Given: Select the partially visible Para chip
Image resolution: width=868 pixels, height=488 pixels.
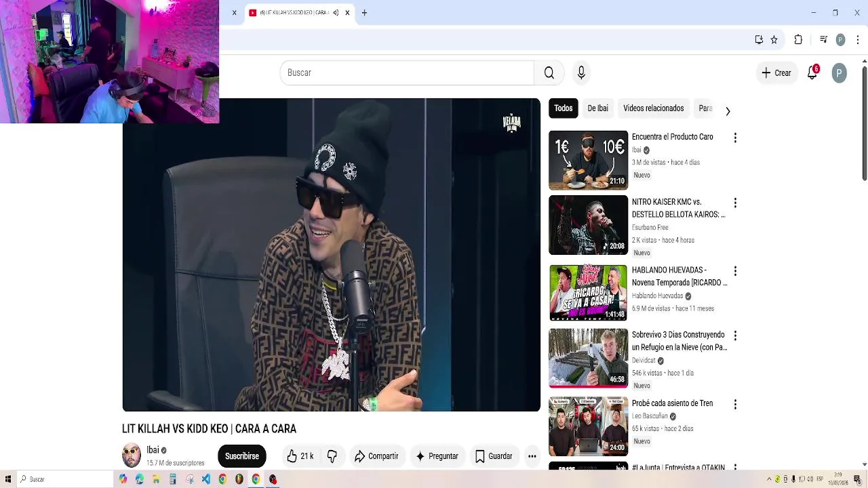Looking at the screenshot, I should tap(705, 108).
